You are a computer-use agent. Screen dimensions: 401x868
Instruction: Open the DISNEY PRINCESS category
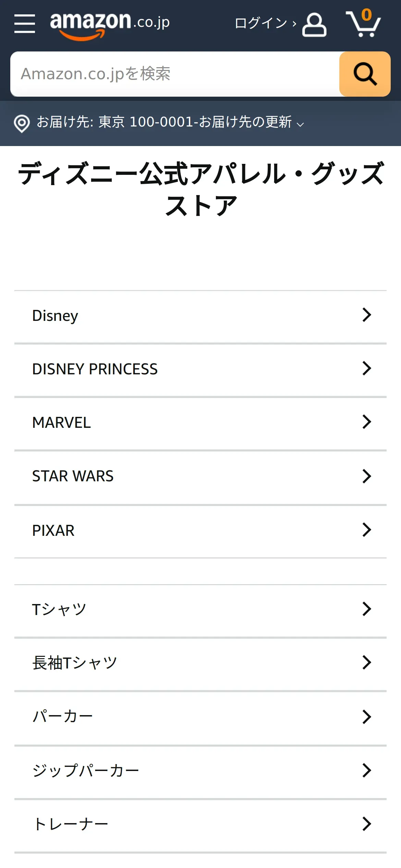200,369
